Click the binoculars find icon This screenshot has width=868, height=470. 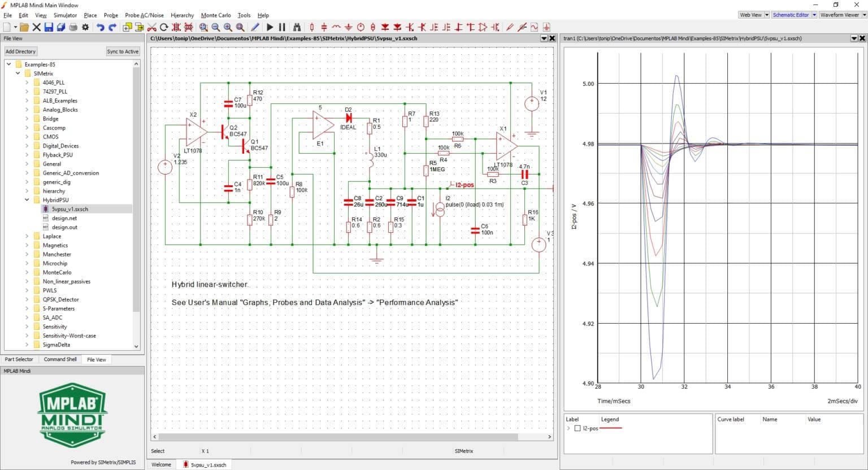pyautogui.click(x=297, y=27)
